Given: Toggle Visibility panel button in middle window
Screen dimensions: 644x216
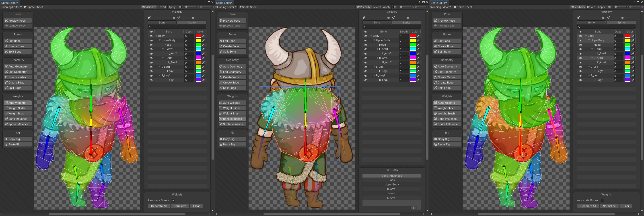Looking at the screenshot, I should tap(364, 7).
